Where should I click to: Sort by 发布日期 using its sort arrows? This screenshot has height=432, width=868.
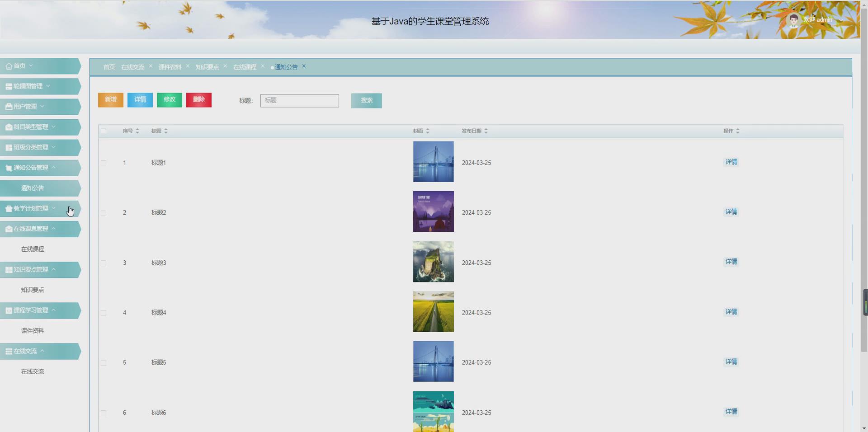tap(486, 131)
